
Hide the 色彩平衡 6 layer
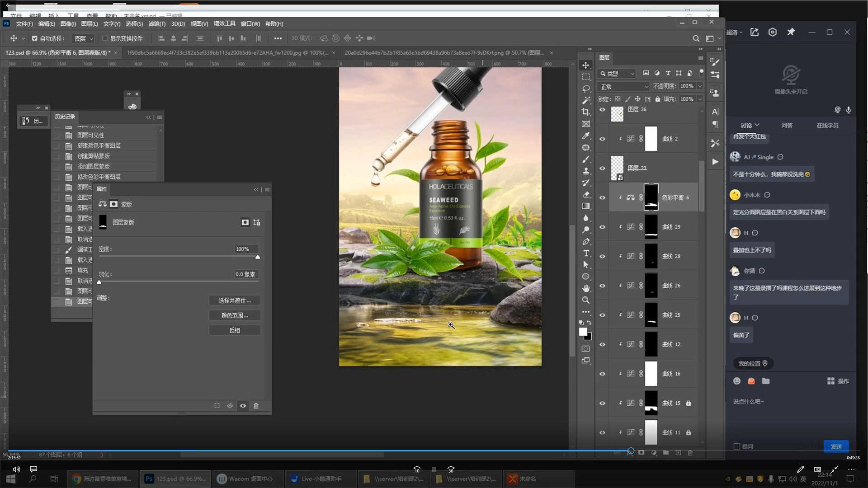click(x=602, y=197)
